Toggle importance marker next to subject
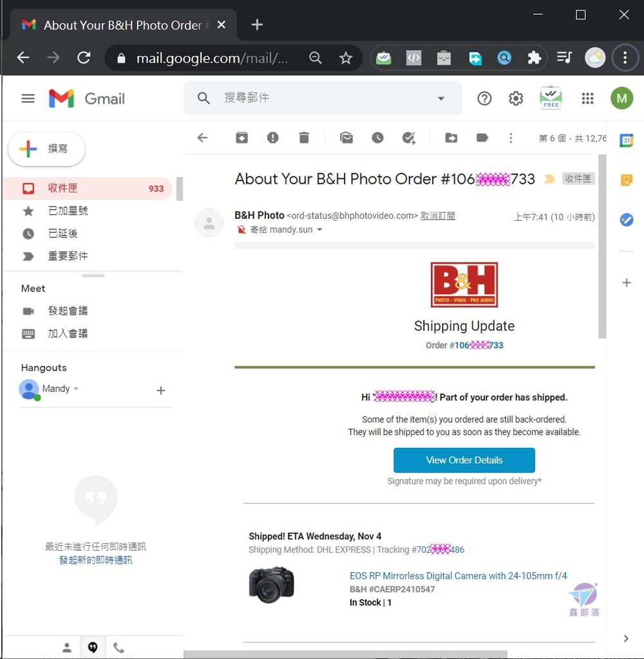 549,179
